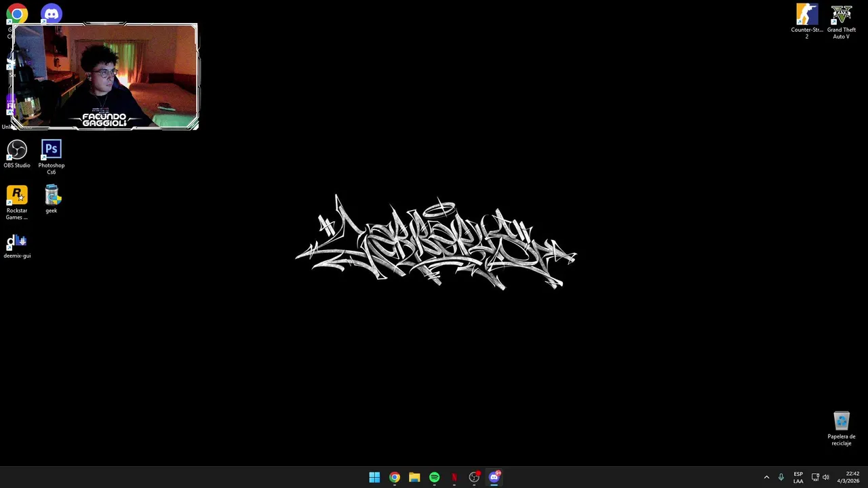
Task: Launch Counter-Strike 2 desktop shortcut
Action: tap(807, 21)
